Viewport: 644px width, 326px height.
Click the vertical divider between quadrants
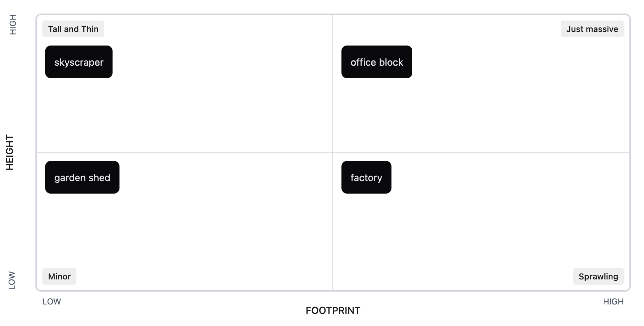333,104
